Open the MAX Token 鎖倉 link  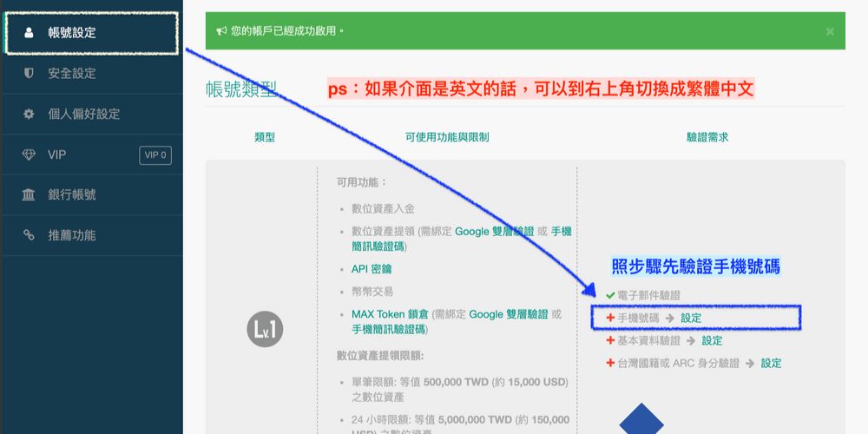click(390, 314)
